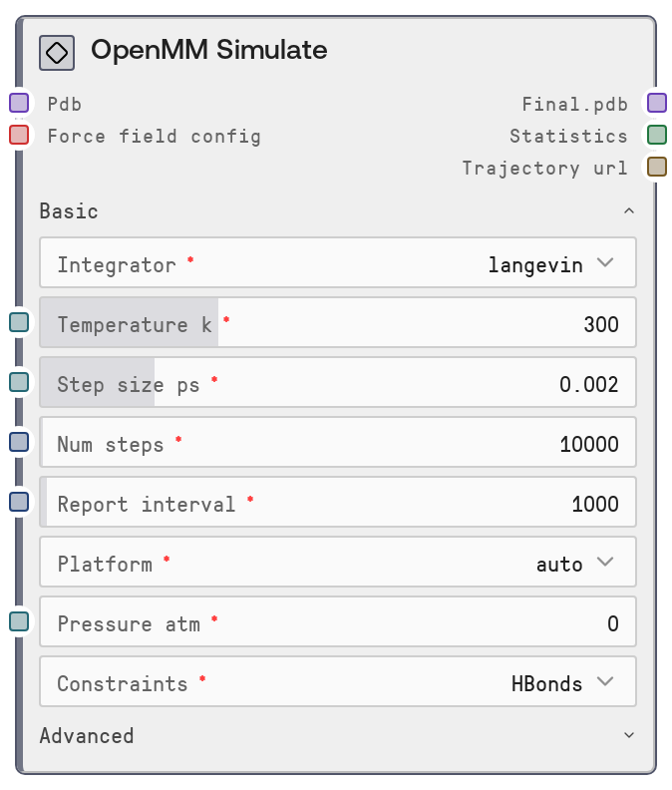
Task: Click the OpenMM Simulate node diamond icon
Action: click(57, 52)
